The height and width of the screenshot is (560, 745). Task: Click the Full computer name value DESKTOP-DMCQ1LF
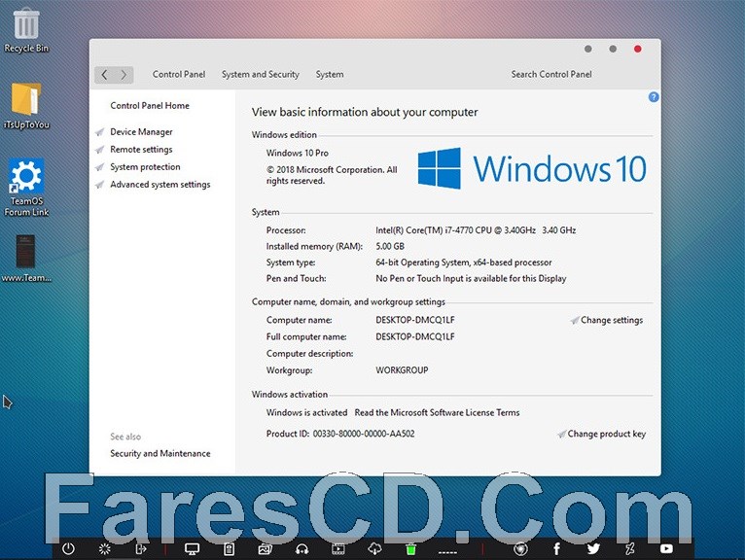click(x=415, y=336)
